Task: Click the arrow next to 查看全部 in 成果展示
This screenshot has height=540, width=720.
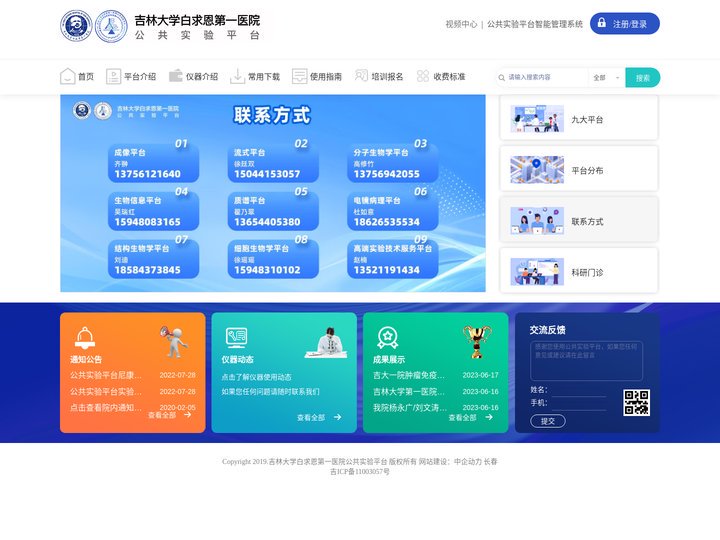Action: pos(489,417)
